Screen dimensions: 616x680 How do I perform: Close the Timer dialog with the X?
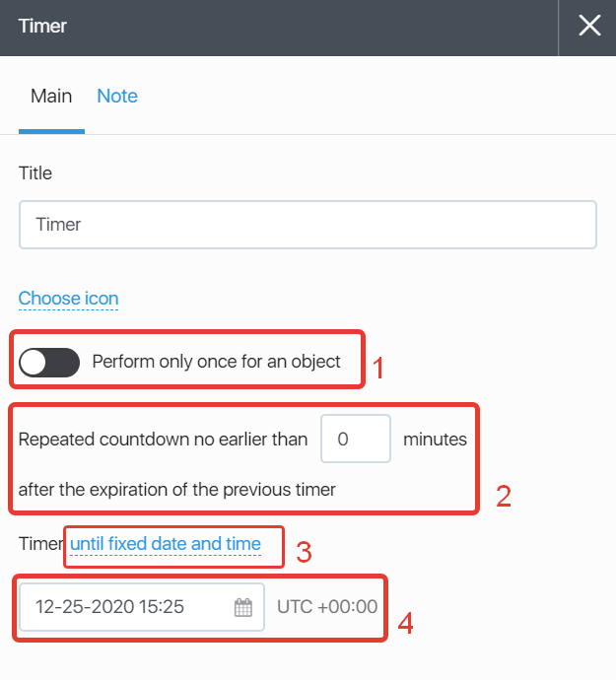point(589,27)
